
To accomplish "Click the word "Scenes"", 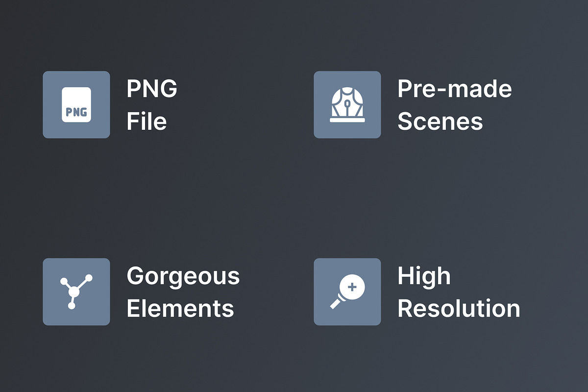I will (x=440, y=122).
